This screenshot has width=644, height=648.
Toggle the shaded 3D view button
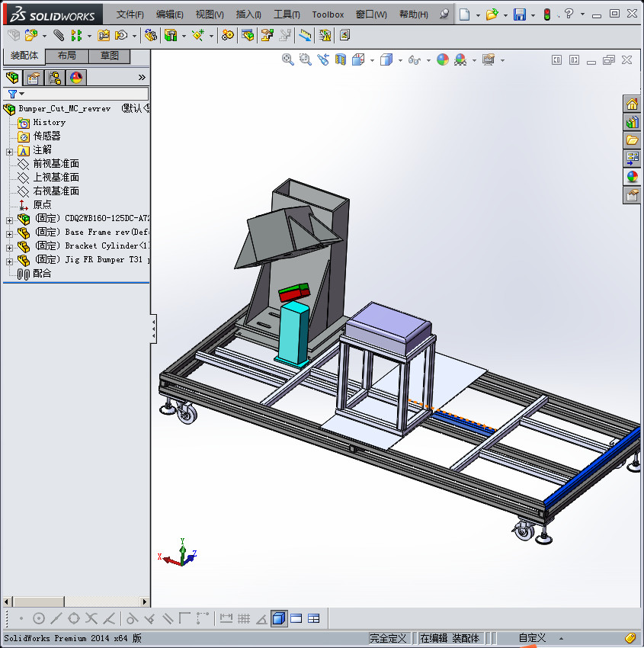[x=279, y=618]
